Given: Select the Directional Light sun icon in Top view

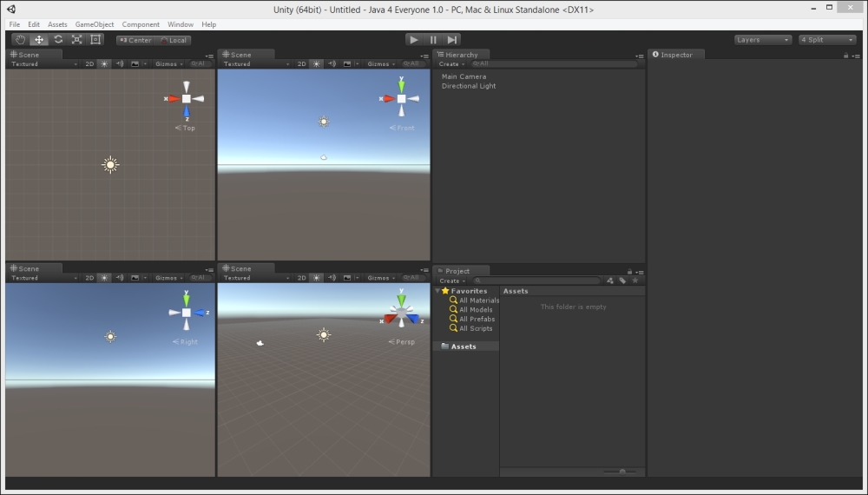Looking at the screenshot, I should pos(111,165).
